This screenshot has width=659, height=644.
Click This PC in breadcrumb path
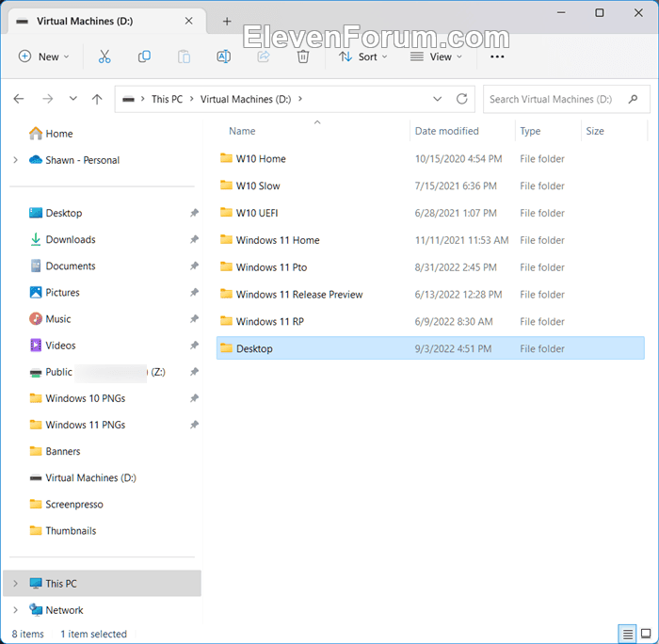pyautogui.click(x=167, y=99)
